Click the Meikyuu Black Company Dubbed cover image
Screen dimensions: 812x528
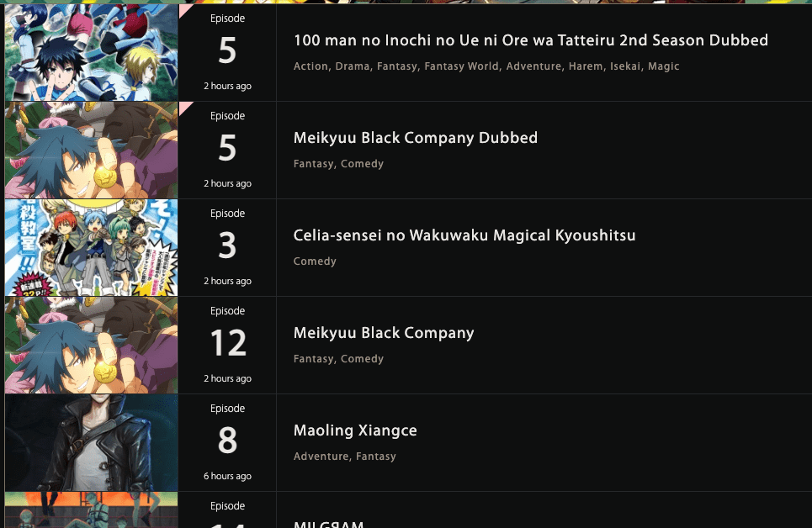(x=91, y=150)
